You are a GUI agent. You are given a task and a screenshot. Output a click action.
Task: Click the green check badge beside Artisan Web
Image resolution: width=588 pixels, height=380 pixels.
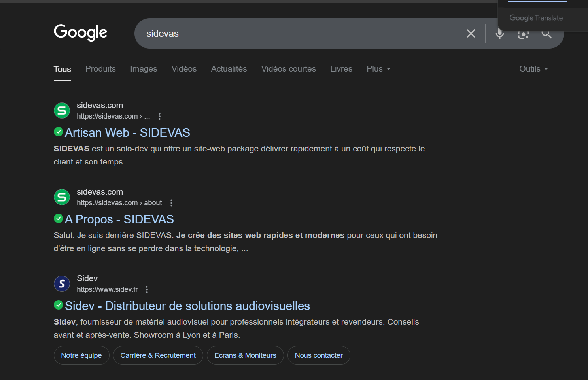click(59, 132)
